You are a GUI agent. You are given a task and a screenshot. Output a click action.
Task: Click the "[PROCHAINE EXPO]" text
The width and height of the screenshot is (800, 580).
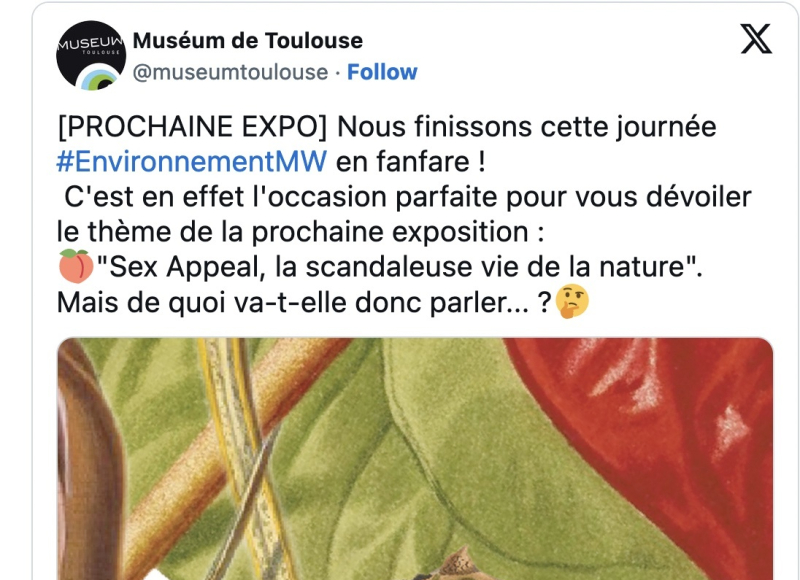pyautogui.click(x=190, y=128)
